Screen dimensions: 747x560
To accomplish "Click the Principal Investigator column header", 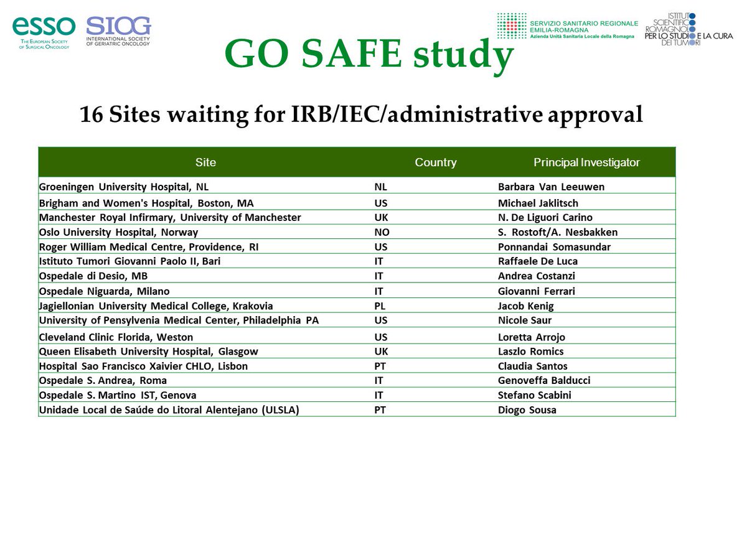I will pyautogui.click(x=586, y=162).
